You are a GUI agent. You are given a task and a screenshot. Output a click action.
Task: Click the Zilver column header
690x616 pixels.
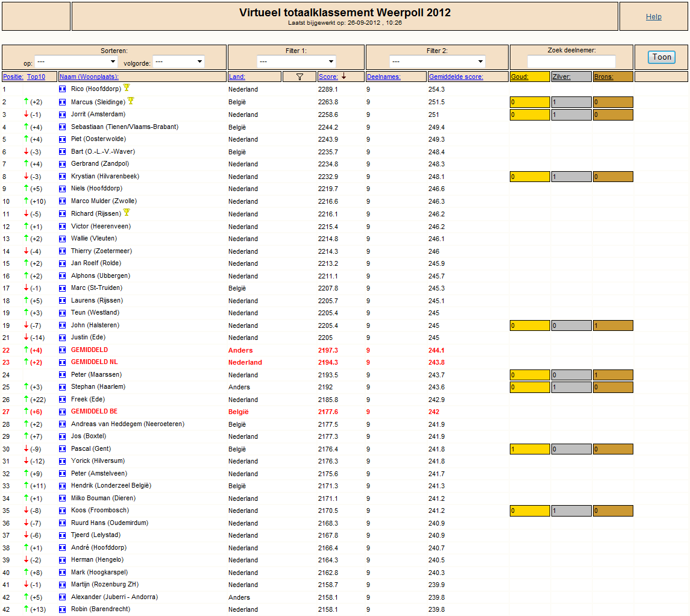click(x=562, y=77)
